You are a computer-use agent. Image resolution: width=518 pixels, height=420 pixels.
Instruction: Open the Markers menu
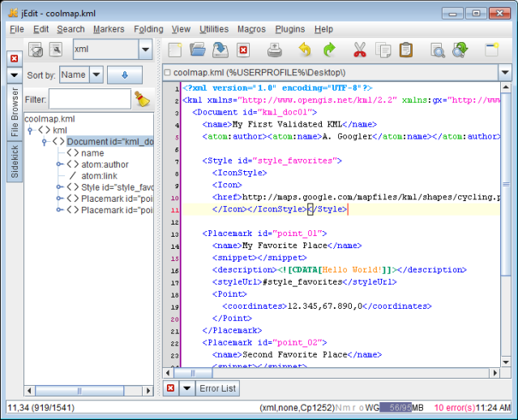coord(109,29)
